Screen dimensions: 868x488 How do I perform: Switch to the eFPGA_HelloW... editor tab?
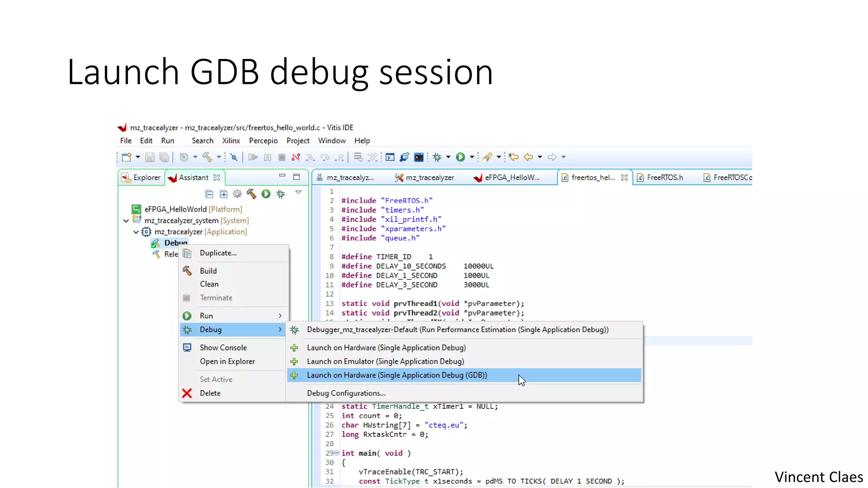click(507, 177)
